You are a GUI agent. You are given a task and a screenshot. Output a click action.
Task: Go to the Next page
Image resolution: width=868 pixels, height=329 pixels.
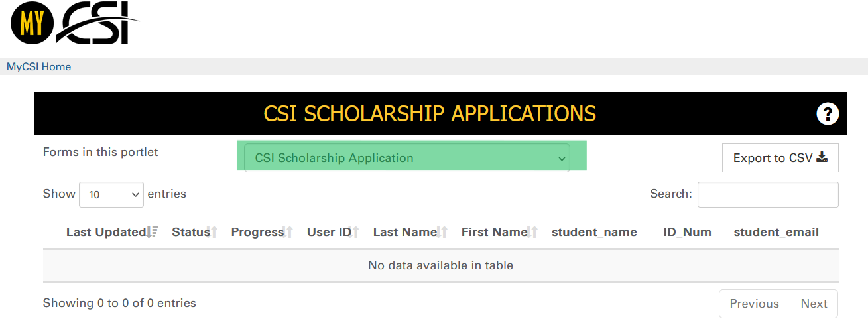coord(814,304)
